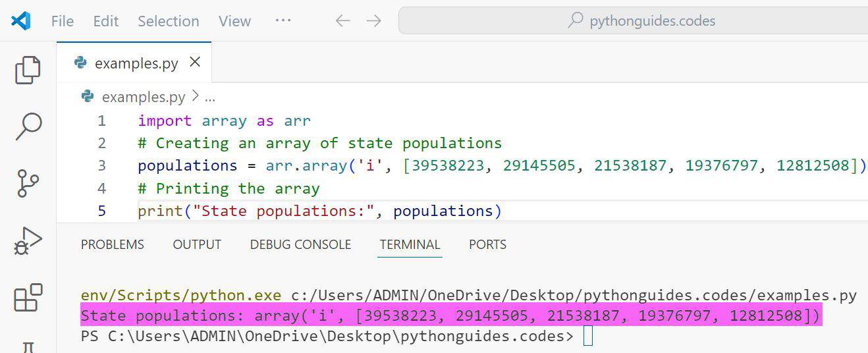Screen dimensions: 868x353
Task: Close the examples.py editor tab
Action: click(195, 63)
